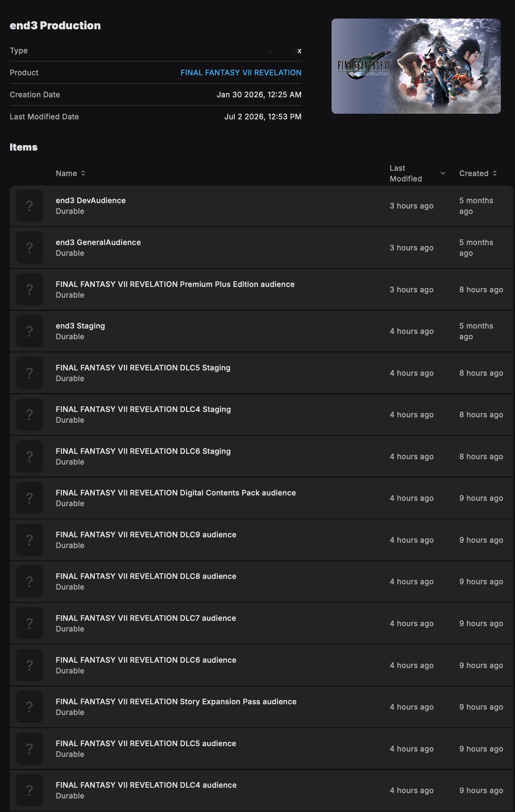
Task: Toggle the Last Modified sort chevron
Action: coord(443,173)
